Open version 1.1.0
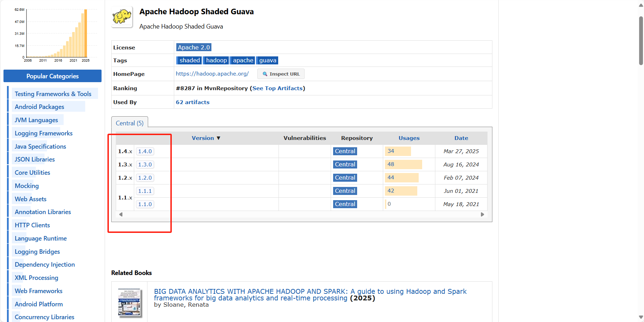Screen dimensions: 644x322 pos(145,204)
